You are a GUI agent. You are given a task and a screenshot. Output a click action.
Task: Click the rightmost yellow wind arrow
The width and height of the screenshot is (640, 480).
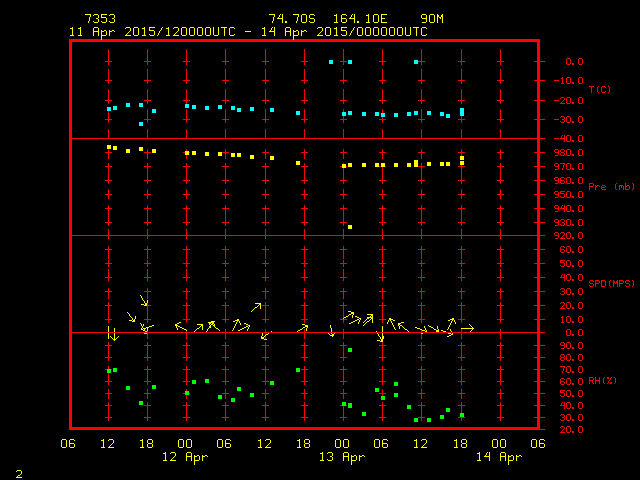(467, 328)
